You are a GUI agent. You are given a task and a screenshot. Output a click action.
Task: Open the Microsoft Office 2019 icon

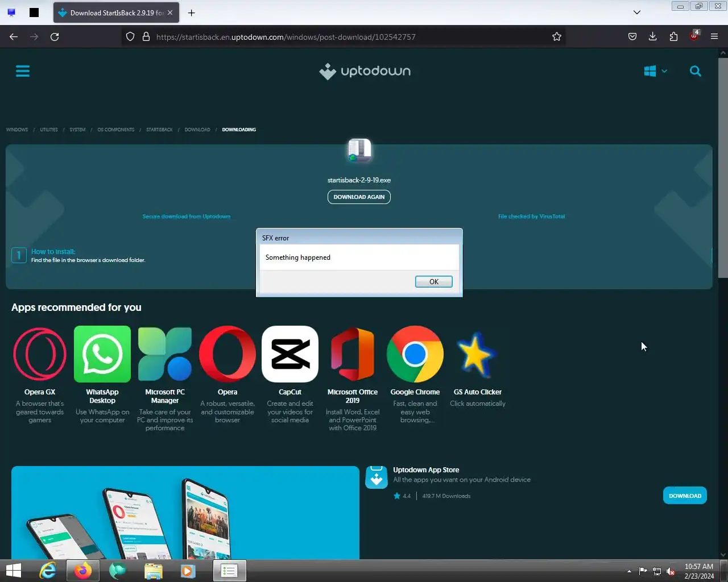pyautogui.click(x=353, y=354)
